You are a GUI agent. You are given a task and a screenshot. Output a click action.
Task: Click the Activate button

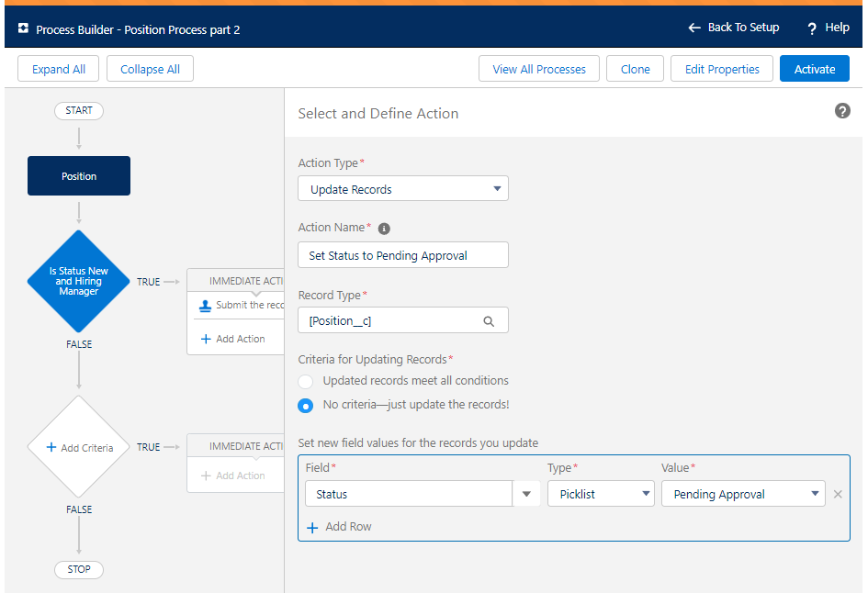[815, 69]
